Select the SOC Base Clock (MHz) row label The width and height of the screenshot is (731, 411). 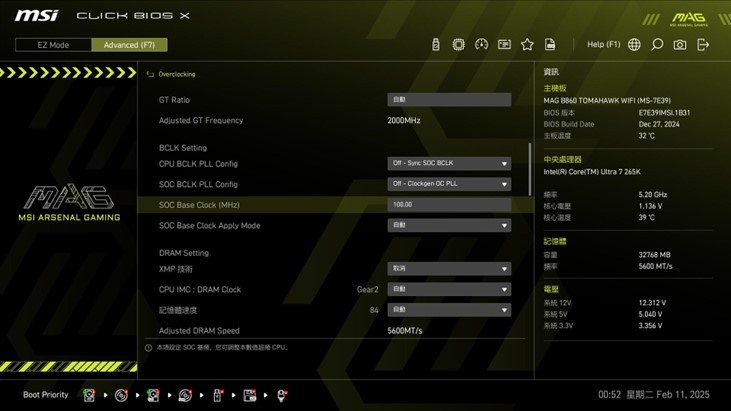coord(199,205)
